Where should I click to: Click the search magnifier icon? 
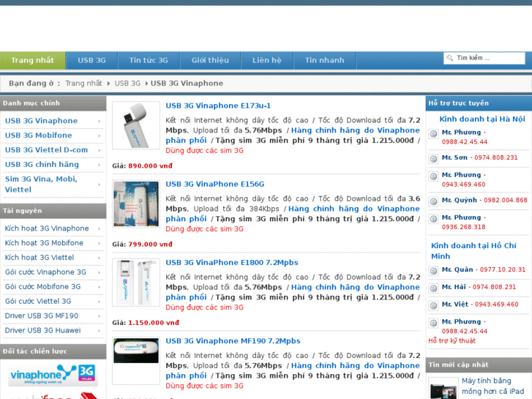pyautogui.click(x=450, y=58)
